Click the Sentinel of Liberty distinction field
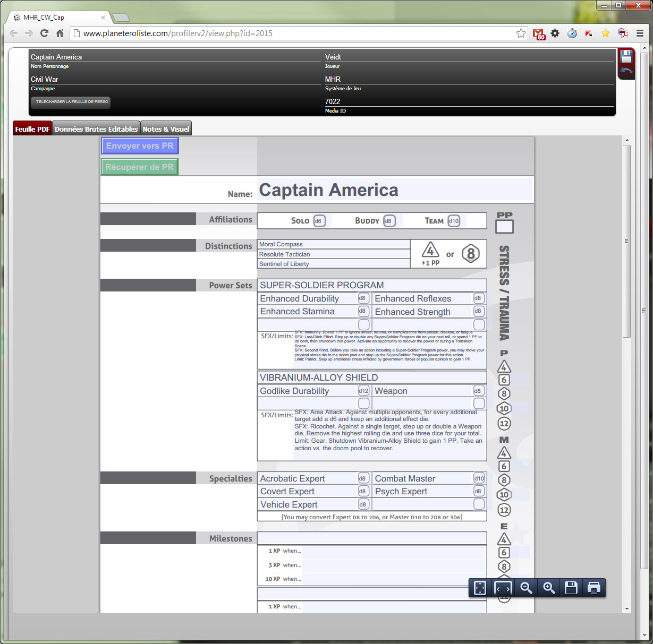This screenshot has height=644, width=653. click(334, 264)
